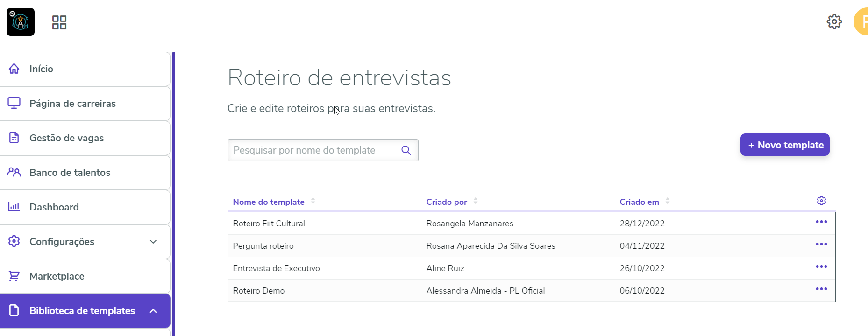The image size is (868, 336).
Task: Expand the Configurações chevron
Action: tap(153, 242)
